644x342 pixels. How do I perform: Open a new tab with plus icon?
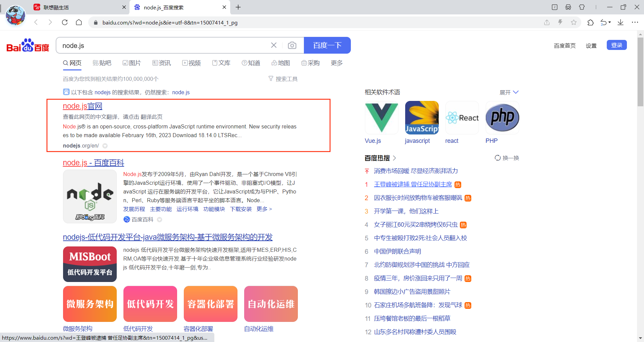[238, 7]
